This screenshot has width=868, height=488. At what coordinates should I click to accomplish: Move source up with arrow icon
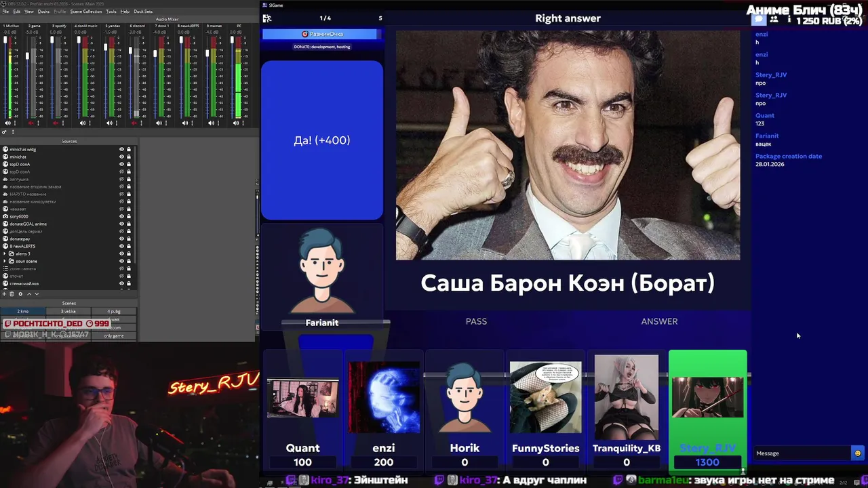[28, 294]
